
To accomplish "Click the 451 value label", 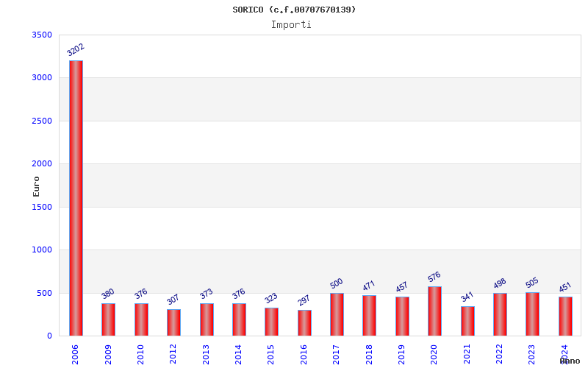I will (x=564, y=287).
